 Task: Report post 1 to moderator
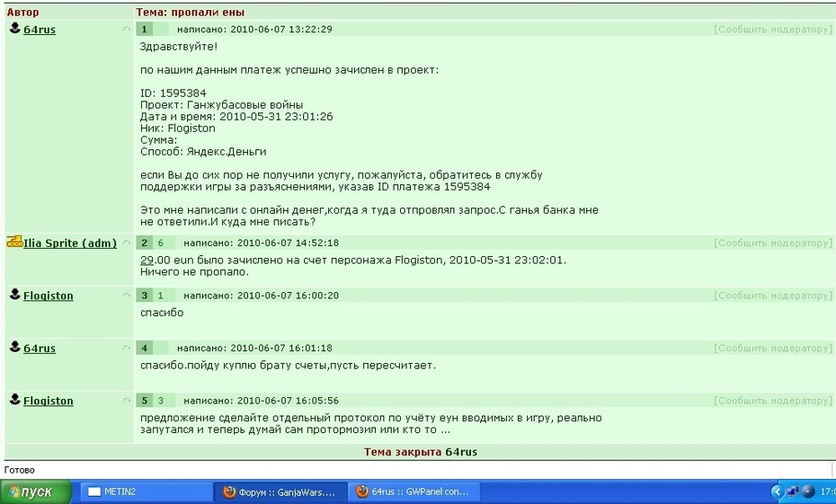(x=772, y=30)
